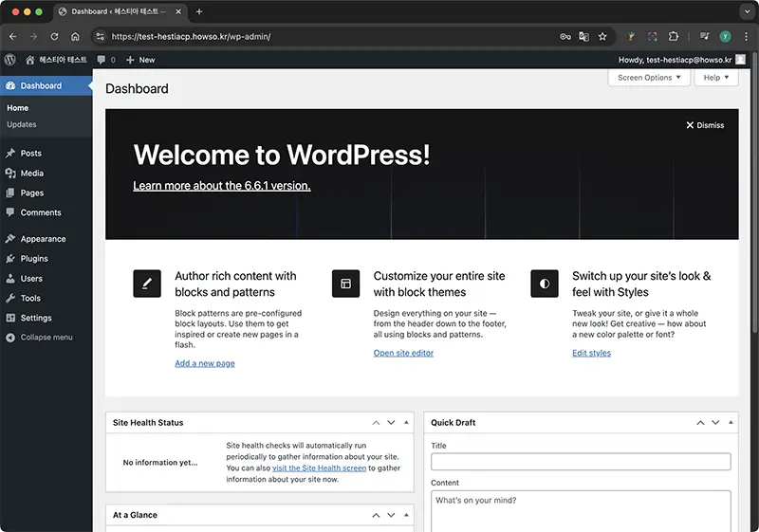Click the Chrome profile avatar

[725, 36]
